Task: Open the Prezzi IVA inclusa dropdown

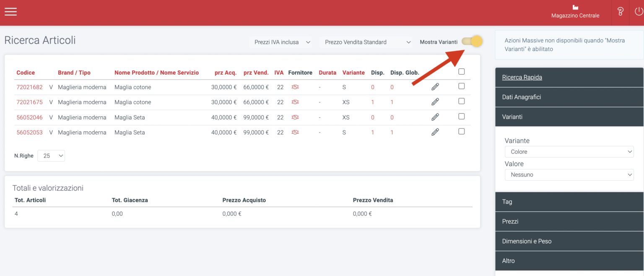Action: click(282, 42)
